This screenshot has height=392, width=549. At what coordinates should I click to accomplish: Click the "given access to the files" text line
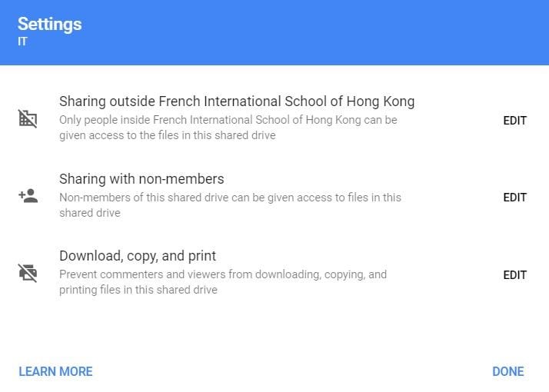click(x=167, y=136)
